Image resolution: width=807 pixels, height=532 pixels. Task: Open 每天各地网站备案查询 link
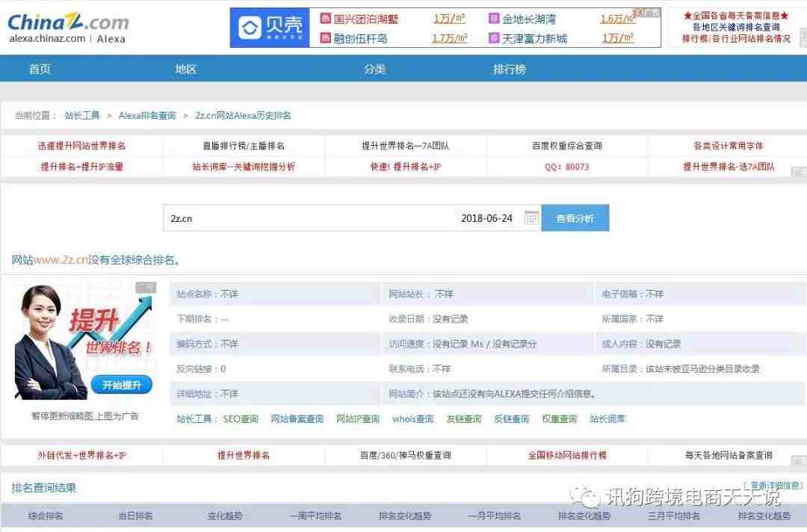point(729,455)
